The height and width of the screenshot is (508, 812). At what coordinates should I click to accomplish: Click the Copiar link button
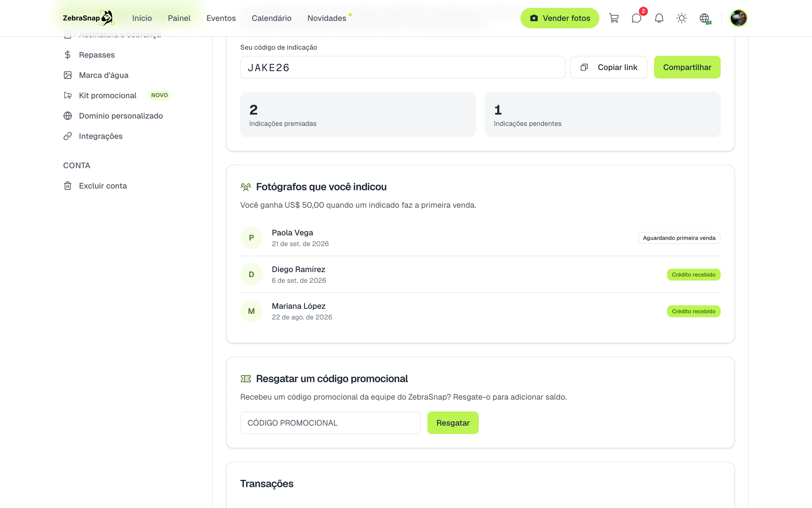click(608, 67)
